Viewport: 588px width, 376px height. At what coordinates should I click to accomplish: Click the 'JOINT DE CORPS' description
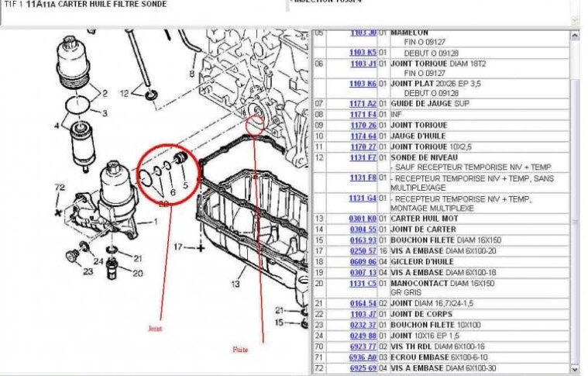point(421,314)
